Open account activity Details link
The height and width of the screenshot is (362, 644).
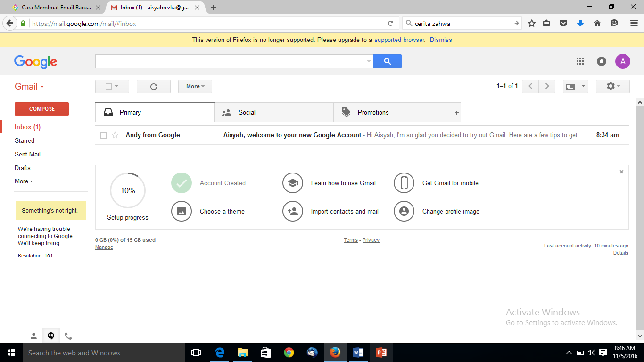point(621,253)
